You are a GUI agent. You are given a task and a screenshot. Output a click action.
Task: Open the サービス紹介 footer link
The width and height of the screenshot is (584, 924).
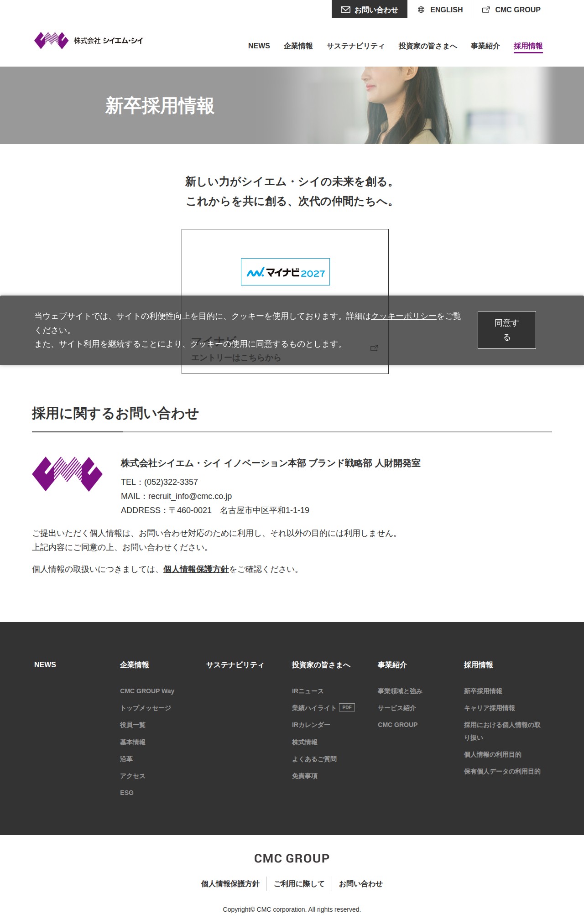[x=397, y=708]
